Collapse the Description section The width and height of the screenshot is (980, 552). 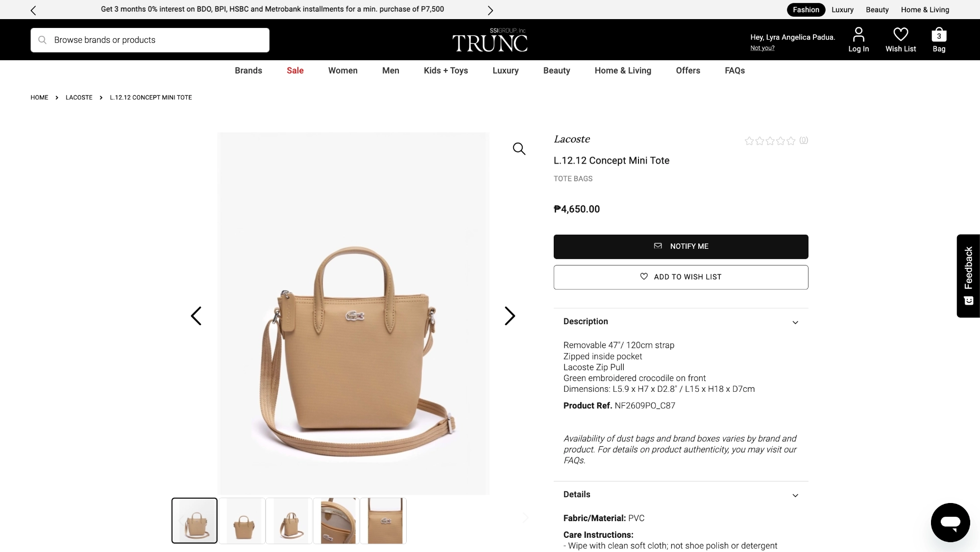795,322
